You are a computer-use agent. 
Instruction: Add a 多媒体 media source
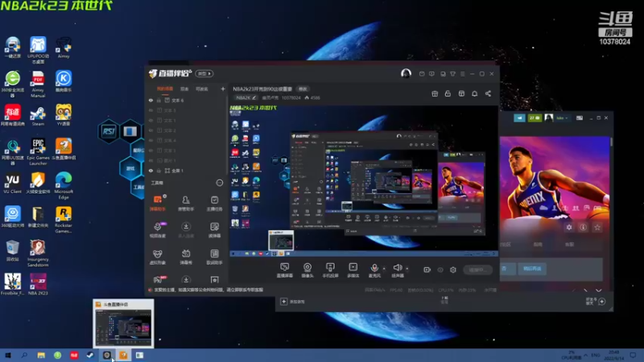tap(353, 270)
